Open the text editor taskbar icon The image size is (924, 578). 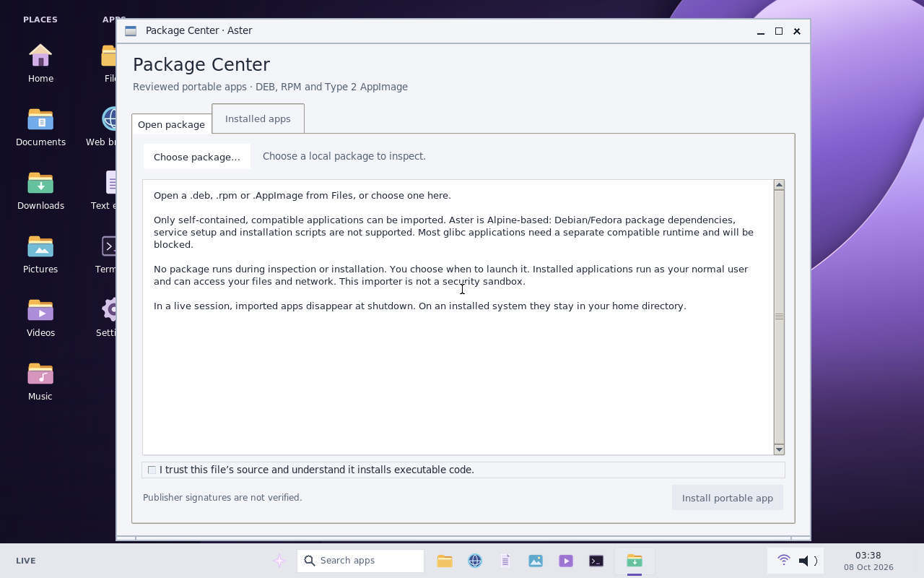point(505,561)
